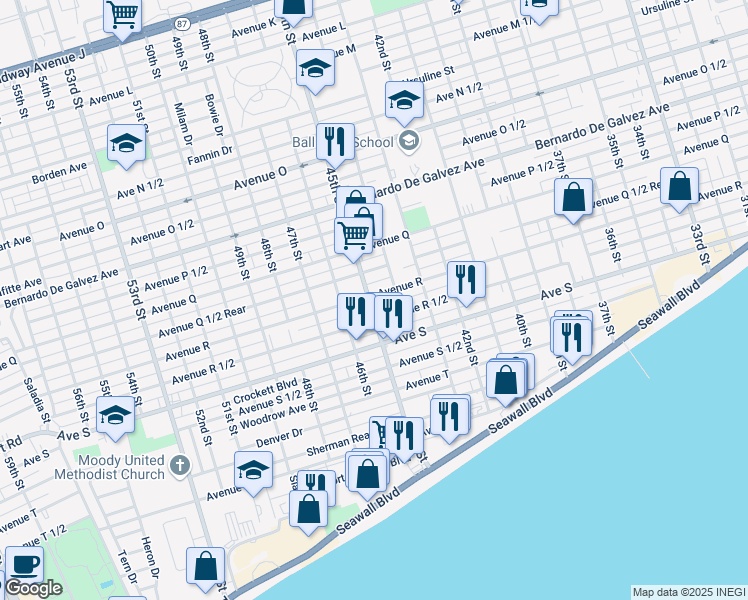
Task: Open the shopping cart marker at Avenue Q
Action: point(353,238)
